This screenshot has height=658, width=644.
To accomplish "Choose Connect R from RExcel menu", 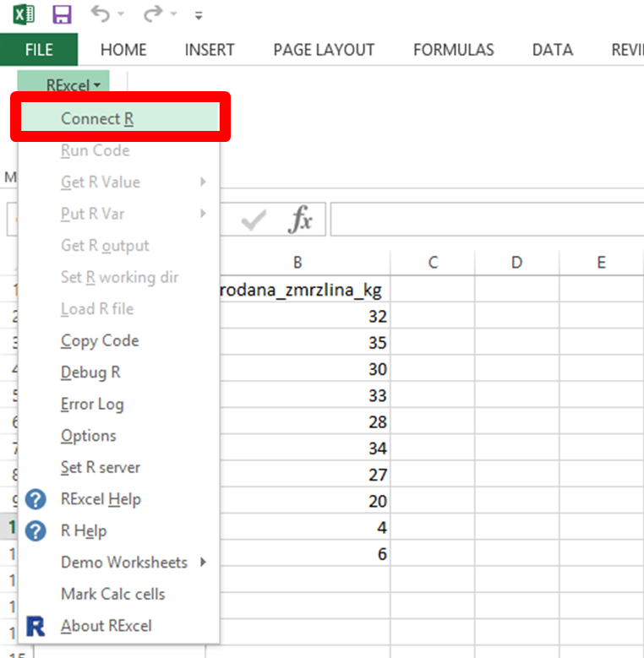I will point(120,118).
